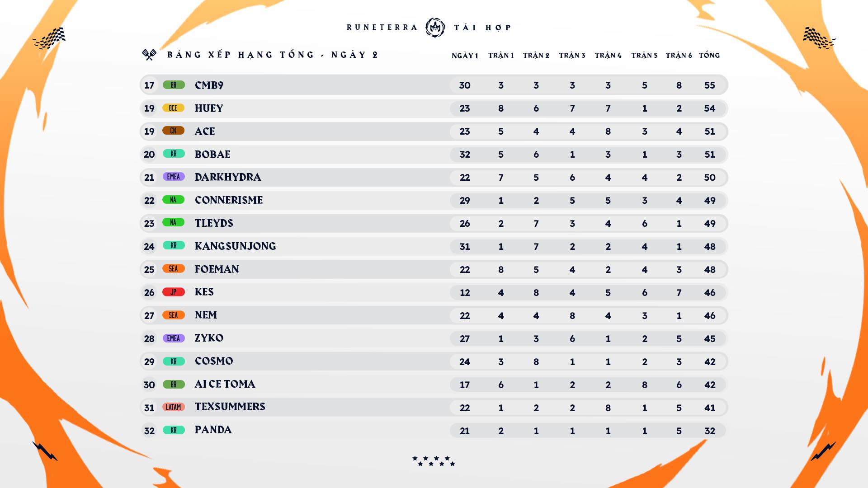Image resolution: width=868 pixels, height=488 pixels.
Task: Select the NGÀY 1 column header
Action: tap(465, 55)
